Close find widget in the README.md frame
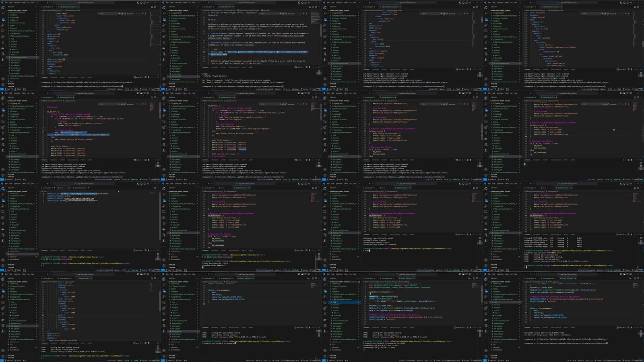644x362 pixels. click(x=307, y=14)
